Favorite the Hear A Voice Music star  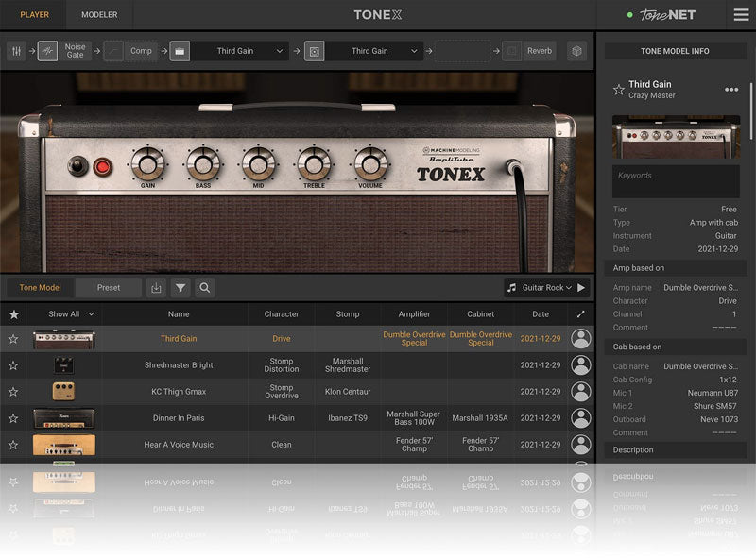(13, 445)
